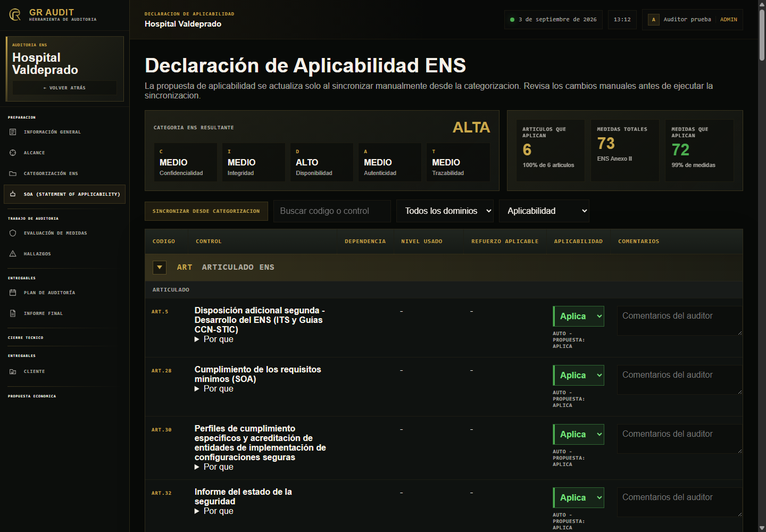Select SOA (Statement of Applicability) menu item
This screenshot has width=766, height=532.
coord(64,194)
